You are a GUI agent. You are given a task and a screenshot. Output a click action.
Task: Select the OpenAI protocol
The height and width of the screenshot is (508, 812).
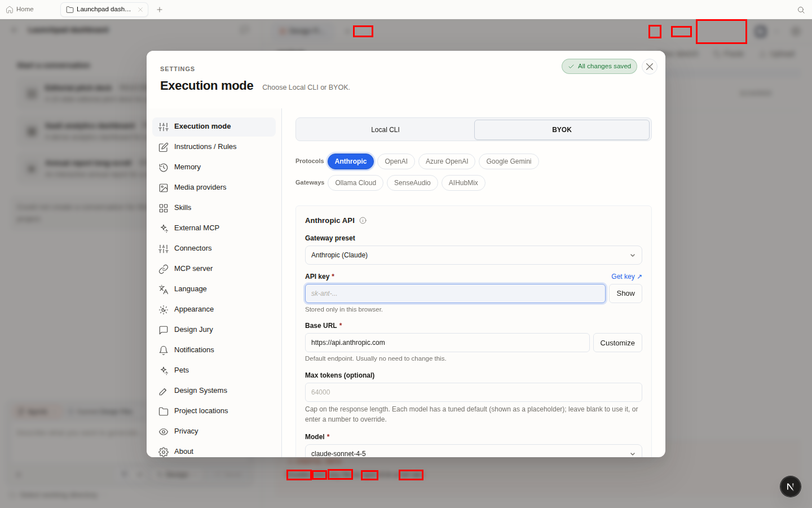(396, 161)
